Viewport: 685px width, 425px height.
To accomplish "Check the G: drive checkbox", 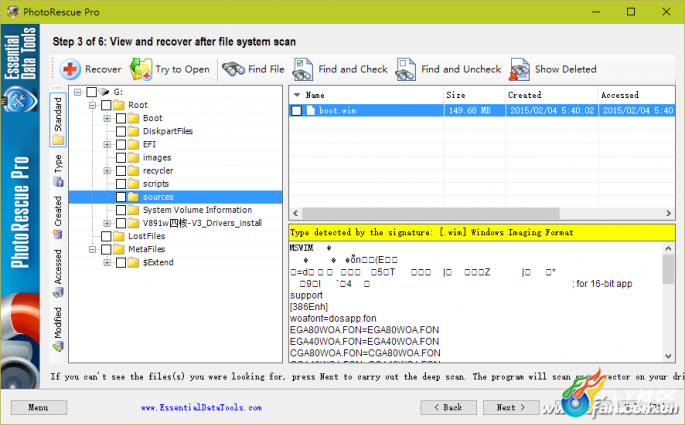I will tap(91, 92).
